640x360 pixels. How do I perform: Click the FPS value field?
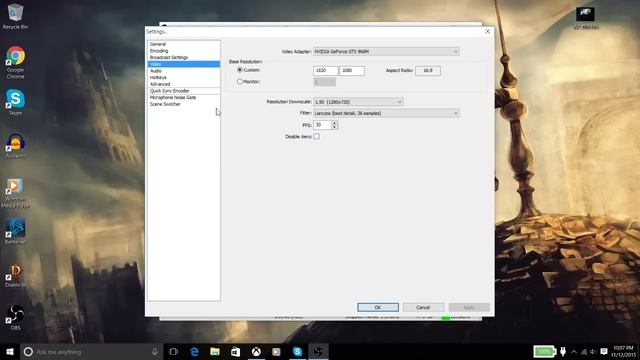click(x=322, y=125)
